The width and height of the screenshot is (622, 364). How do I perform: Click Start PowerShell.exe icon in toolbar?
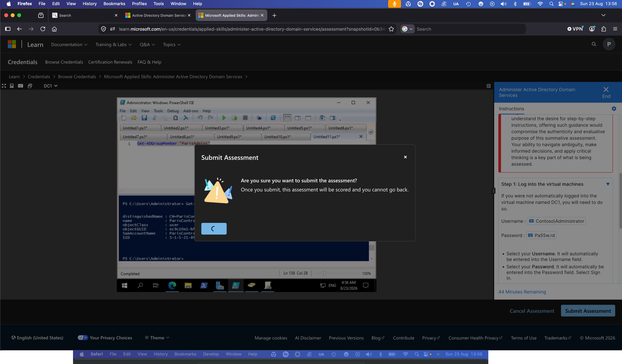[273, 118]
